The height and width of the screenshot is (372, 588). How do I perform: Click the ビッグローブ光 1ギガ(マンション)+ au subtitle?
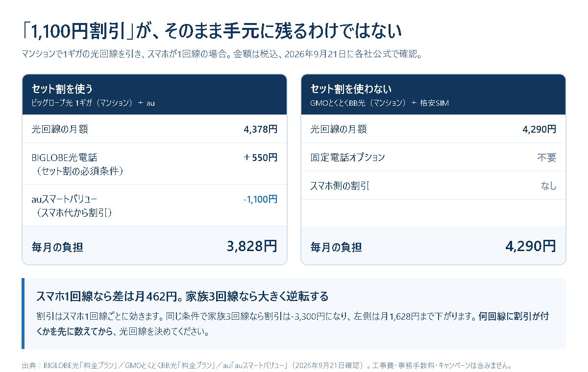point(93,103)
